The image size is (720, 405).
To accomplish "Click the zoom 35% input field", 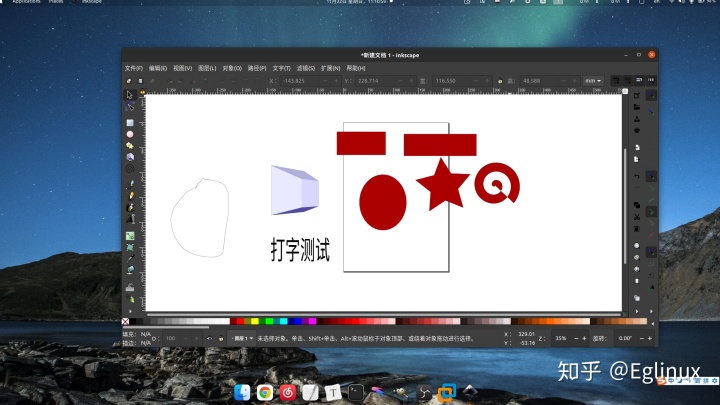I will point(561,338).
